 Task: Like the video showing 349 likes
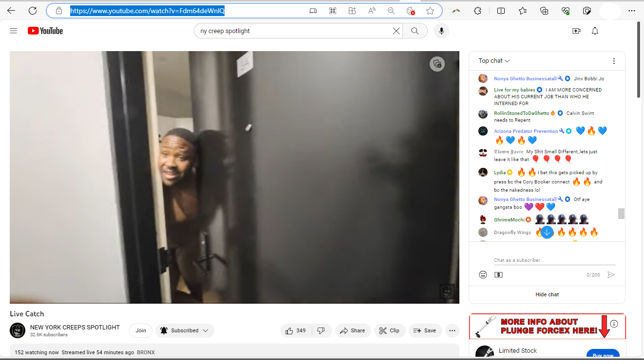pos(296,330)
